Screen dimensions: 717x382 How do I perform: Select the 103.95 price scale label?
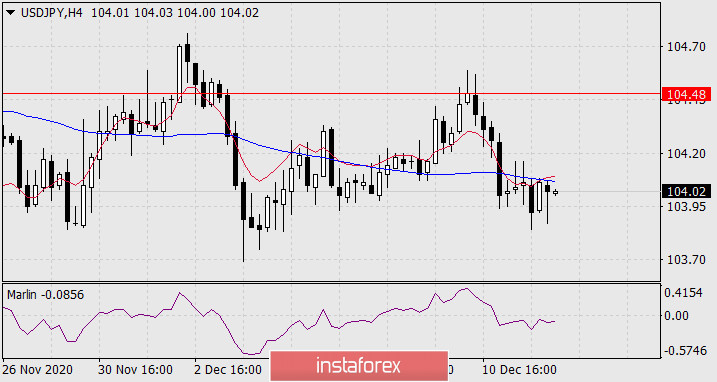[x=686, y=207]
